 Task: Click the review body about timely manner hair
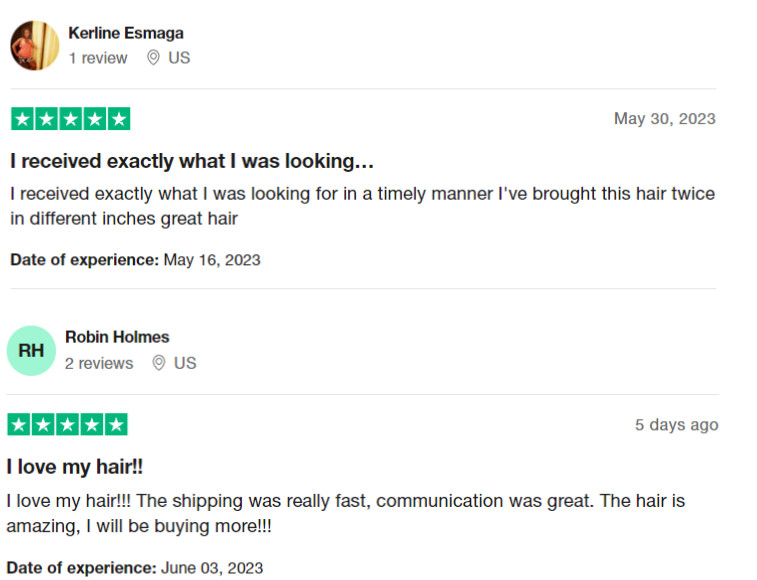[x=363, y=206]
